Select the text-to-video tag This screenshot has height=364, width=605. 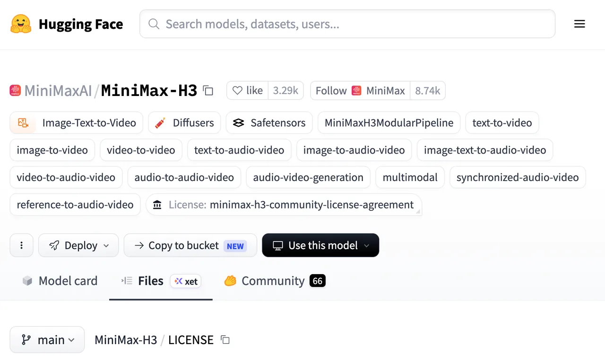[x=502, y=123]
